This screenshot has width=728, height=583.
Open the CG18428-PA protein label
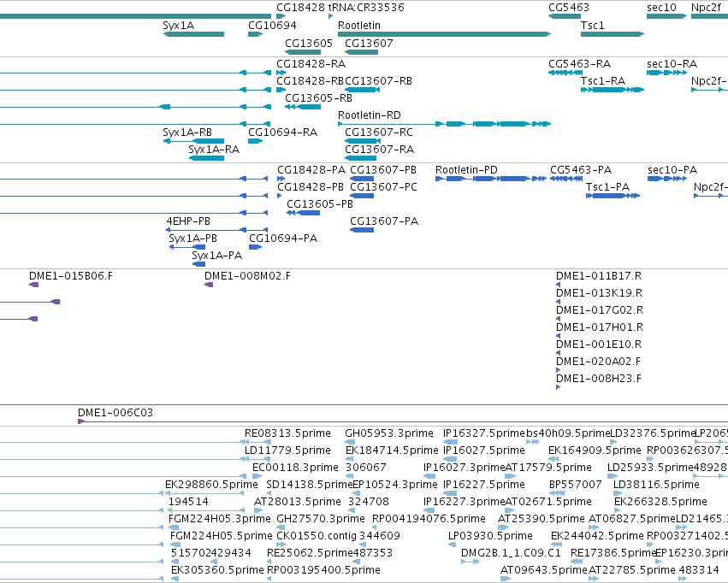pos(311,170)
